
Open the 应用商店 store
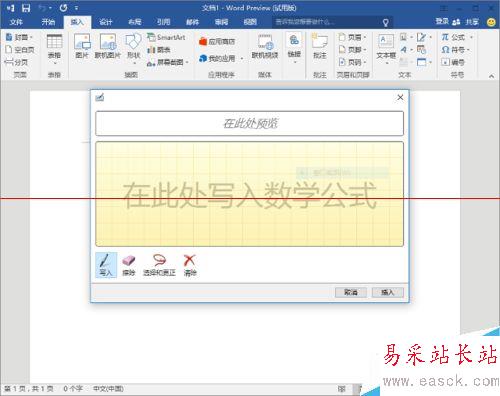tap(217, 41)
